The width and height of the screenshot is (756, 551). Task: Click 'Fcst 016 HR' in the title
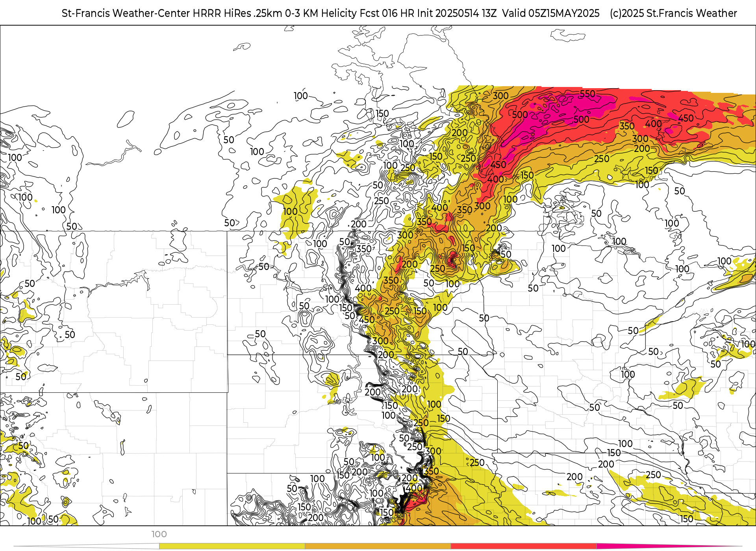387,13
